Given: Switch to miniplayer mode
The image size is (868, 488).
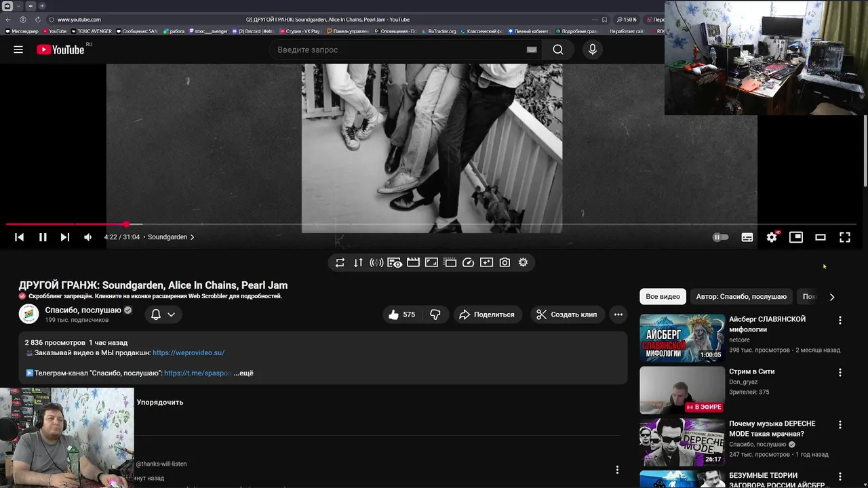Looking at the screenshot, I should click(796, 237).
